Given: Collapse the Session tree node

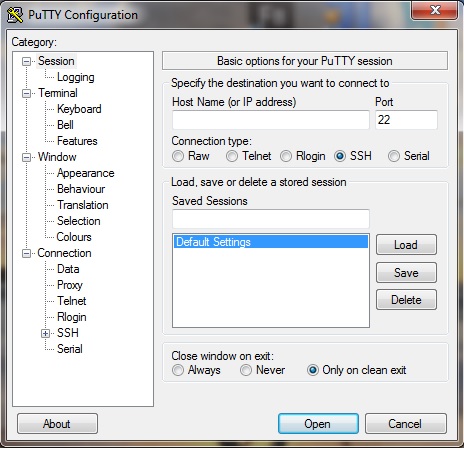Looking at the screenshot, I should [x=26, y=61].
